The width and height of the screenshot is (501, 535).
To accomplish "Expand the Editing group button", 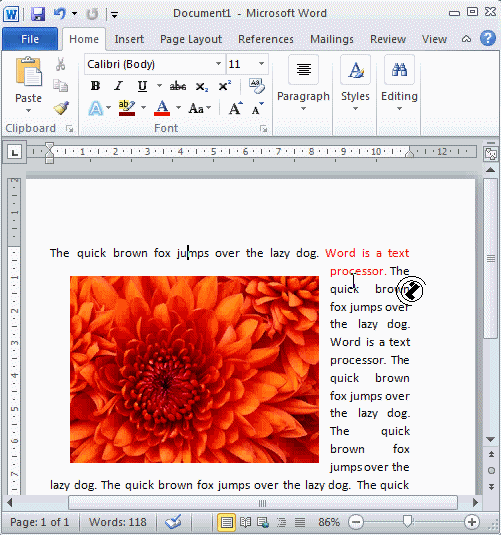I will coord(399,84).
